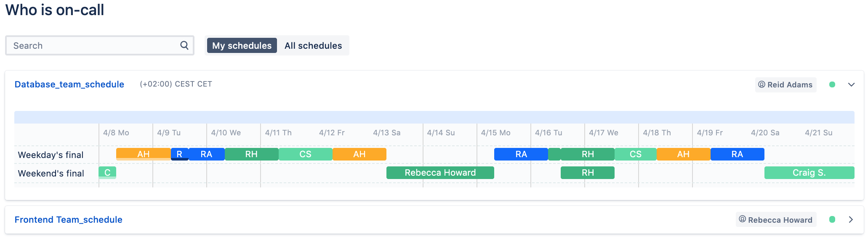
Task: Click the Rebecca Howard on-call badge
Action: 776,220
